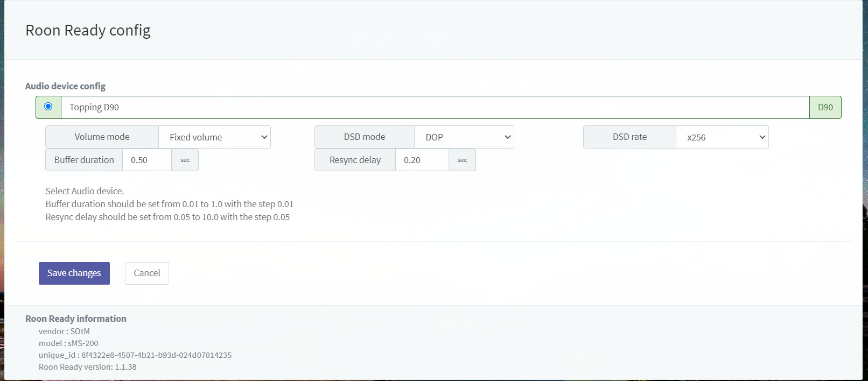Viewport: 868px width, 381px height.
Task: Open the Volume mode dropdown
Action: tap(214, 137)
